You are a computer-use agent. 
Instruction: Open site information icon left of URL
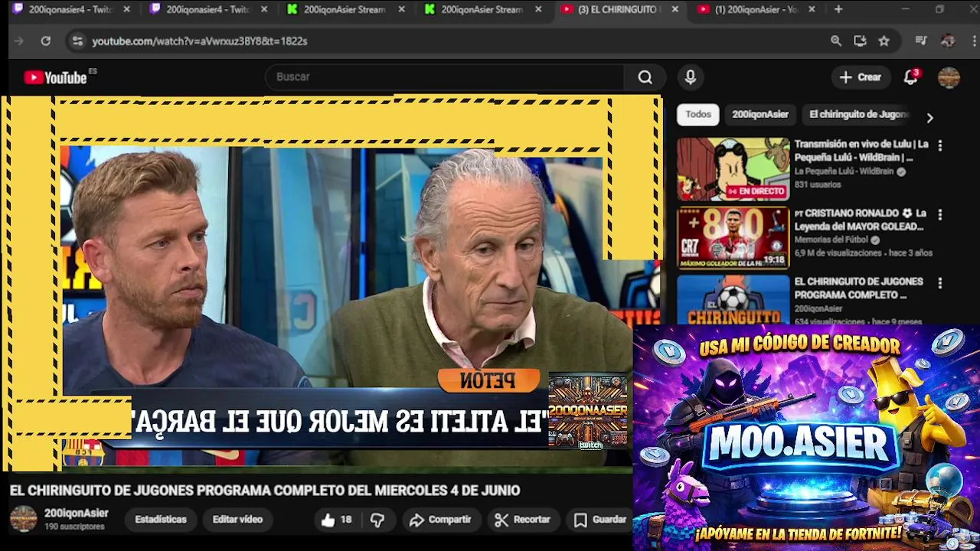click(x=77, y=41)
